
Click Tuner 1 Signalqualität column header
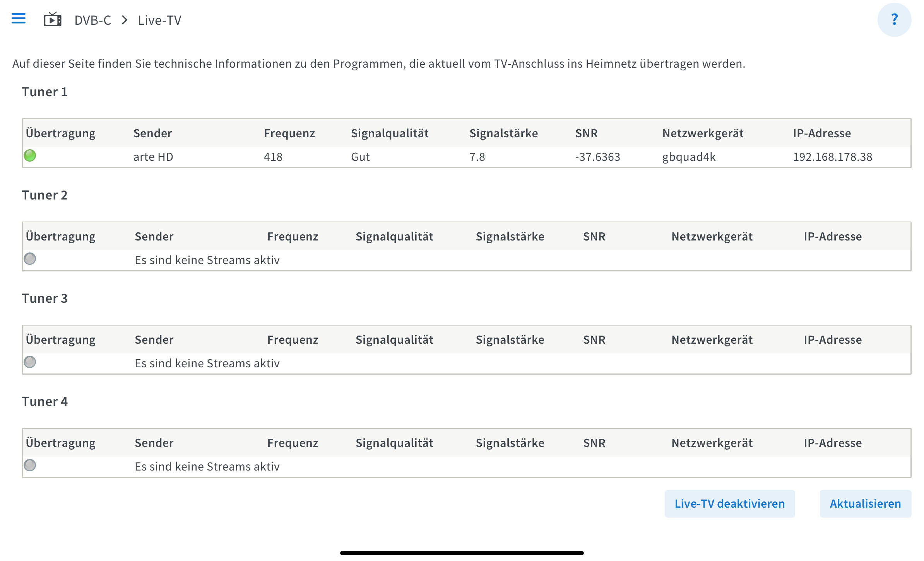click(x=390, y=133)
